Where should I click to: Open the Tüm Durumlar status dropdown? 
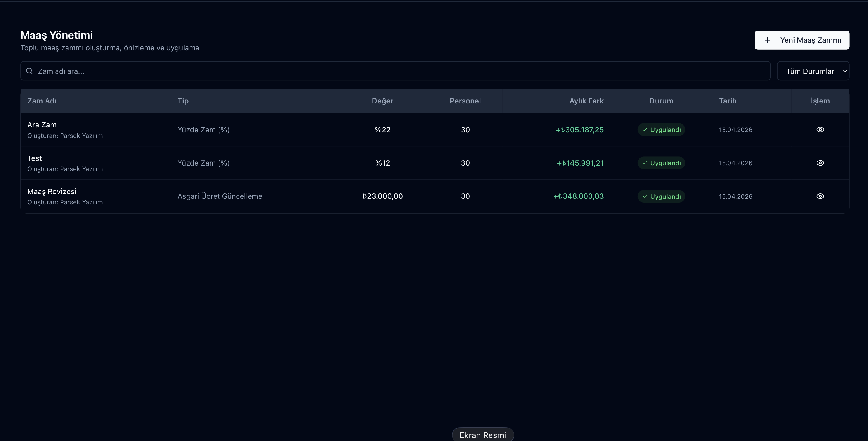813,71
